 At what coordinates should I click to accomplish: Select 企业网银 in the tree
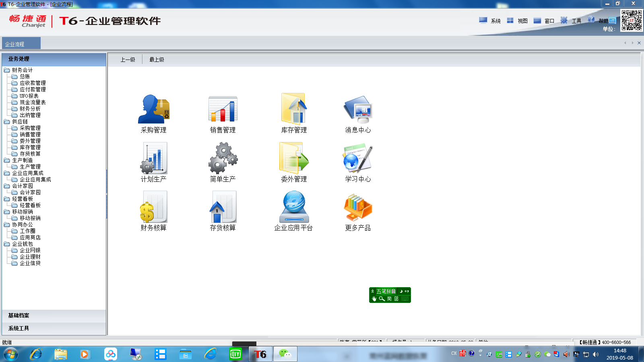pos(30,250)
